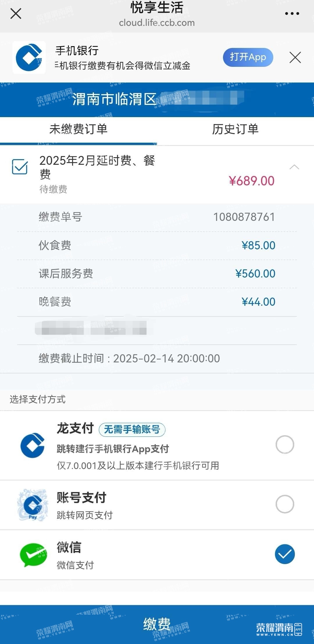Uncheck the 2025年2月延时费 order checkbox
This screenshot has width=314, height=644.
[20, 167]
